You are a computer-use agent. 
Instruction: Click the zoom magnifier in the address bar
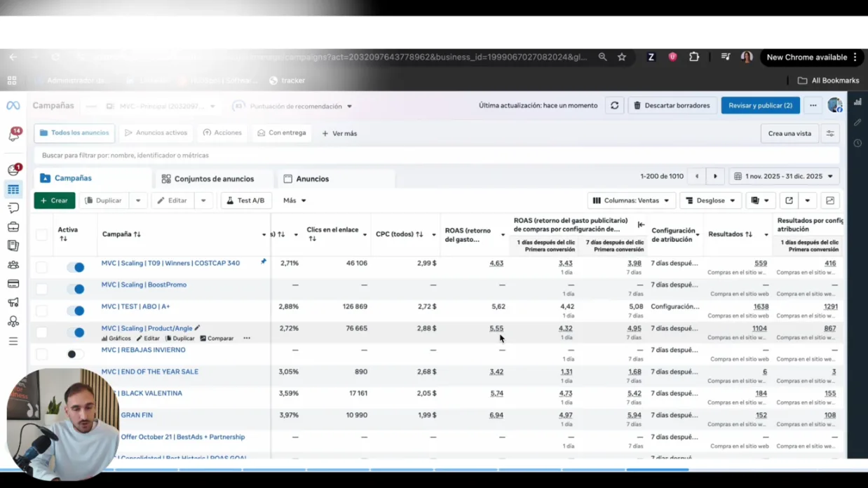click(602, 57)
